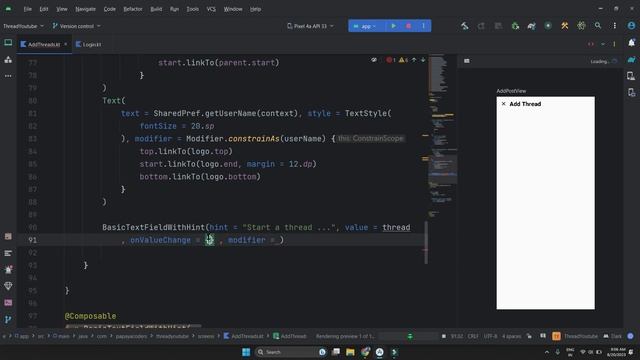
Task: Open the Project tool window icon
Action: (x=8, y=43)
